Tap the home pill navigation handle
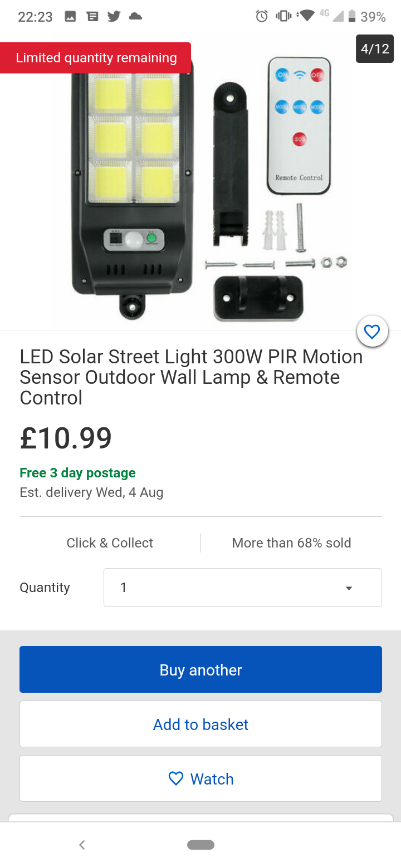Screen dimensions: 401x868 point(200,845)
